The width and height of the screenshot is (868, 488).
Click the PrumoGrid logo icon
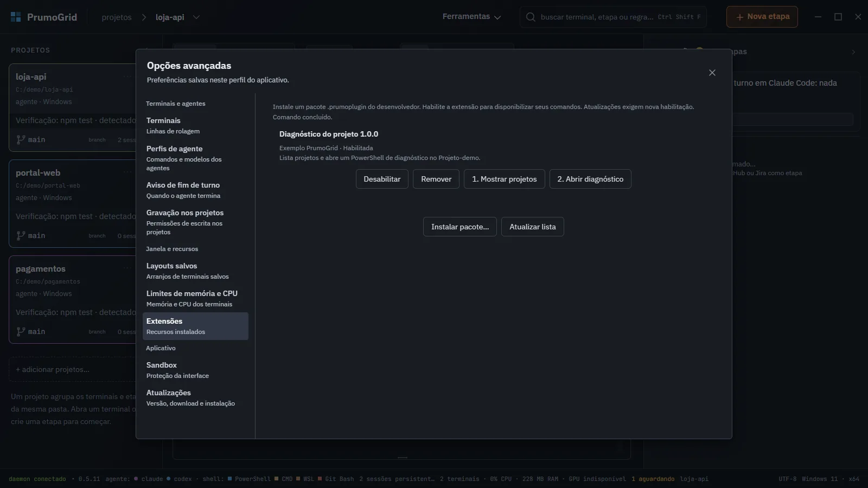pyautogui.click(x=16, y=17)
